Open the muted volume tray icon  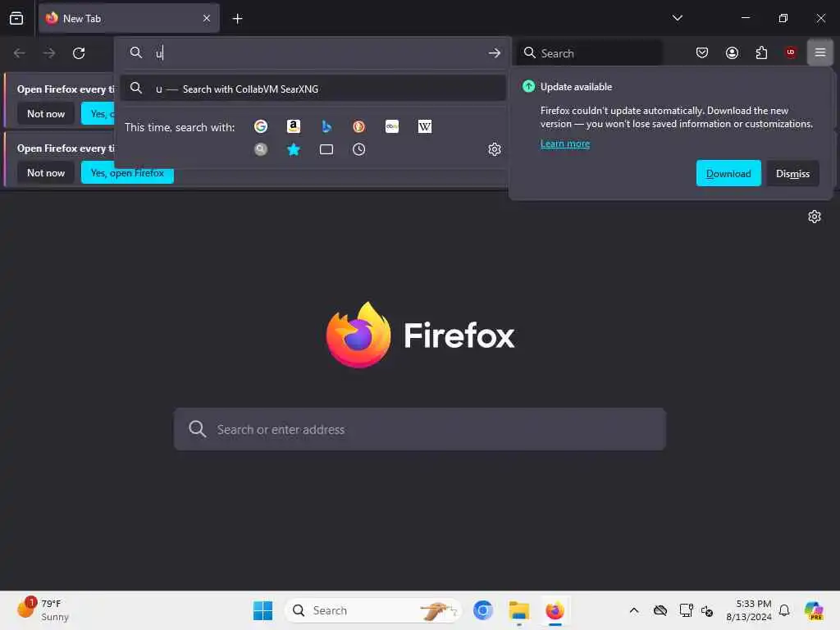707,610
